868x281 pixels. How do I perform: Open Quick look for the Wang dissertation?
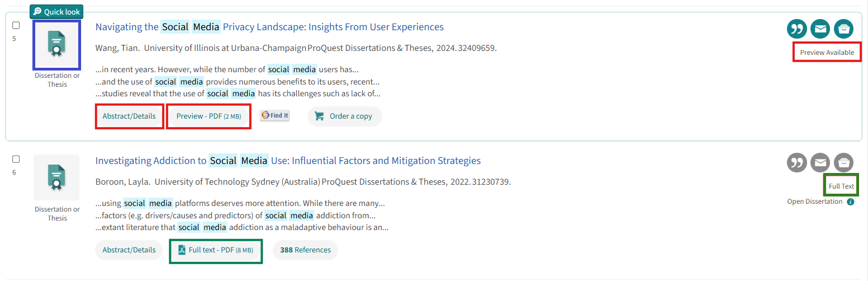pos(56,12)
